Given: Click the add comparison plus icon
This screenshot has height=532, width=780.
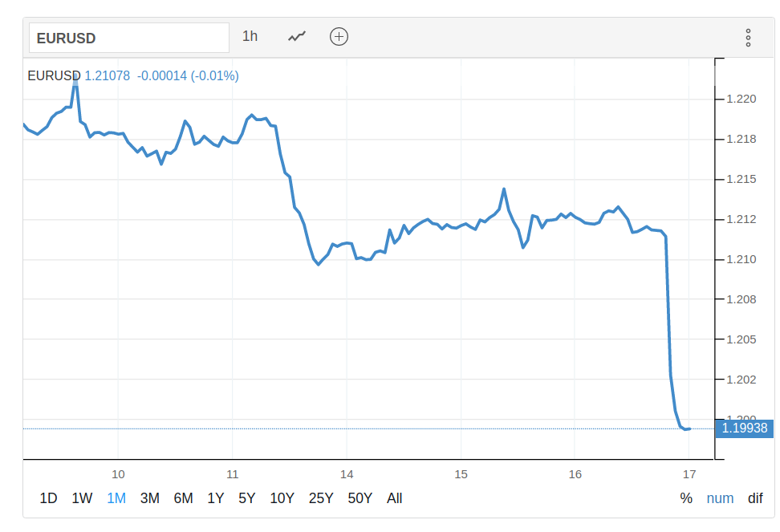Looking at the screenshot, I should (x=339, y=37).
